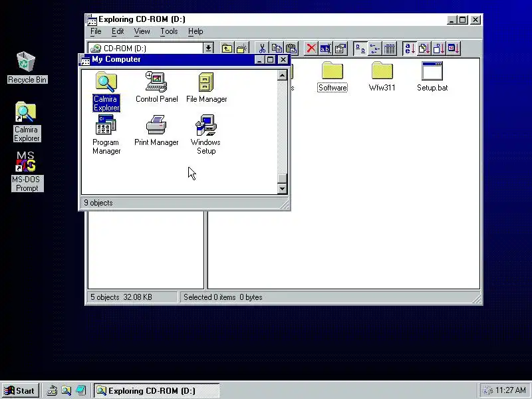Click the New Folder toolbar icon
The width and height of the screenshot is (532, 399).
(242, 49)
